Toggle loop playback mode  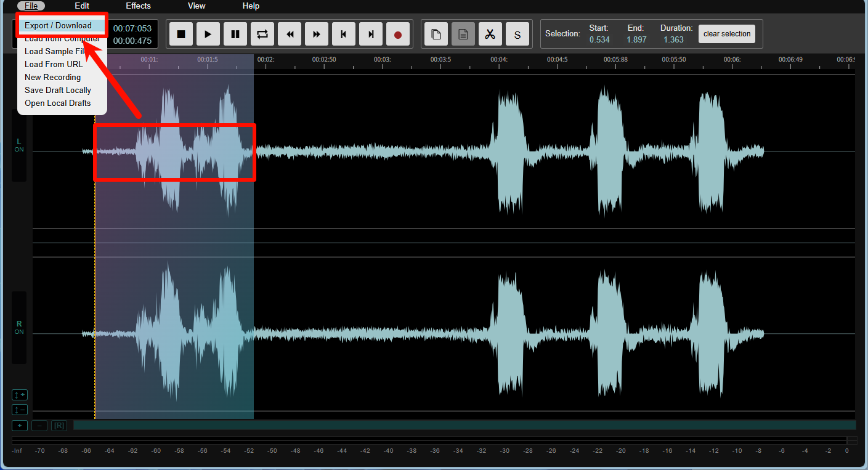(262, 34)
